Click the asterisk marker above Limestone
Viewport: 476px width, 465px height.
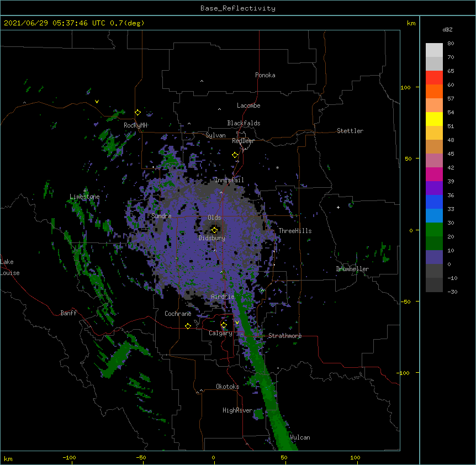click(x=85, y=191)
